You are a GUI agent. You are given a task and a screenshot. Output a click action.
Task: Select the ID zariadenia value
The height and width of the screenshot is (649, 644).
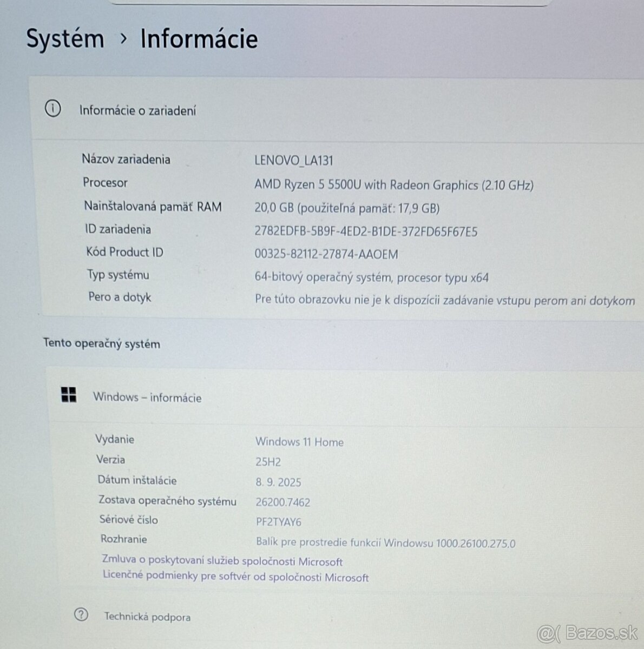367,230
